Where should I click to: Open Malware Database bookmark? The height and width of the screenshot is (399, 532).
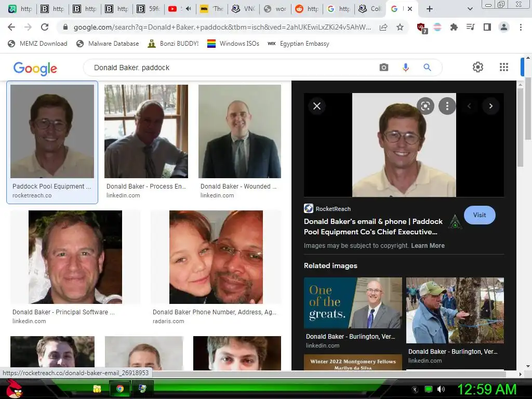click(108, 44)
